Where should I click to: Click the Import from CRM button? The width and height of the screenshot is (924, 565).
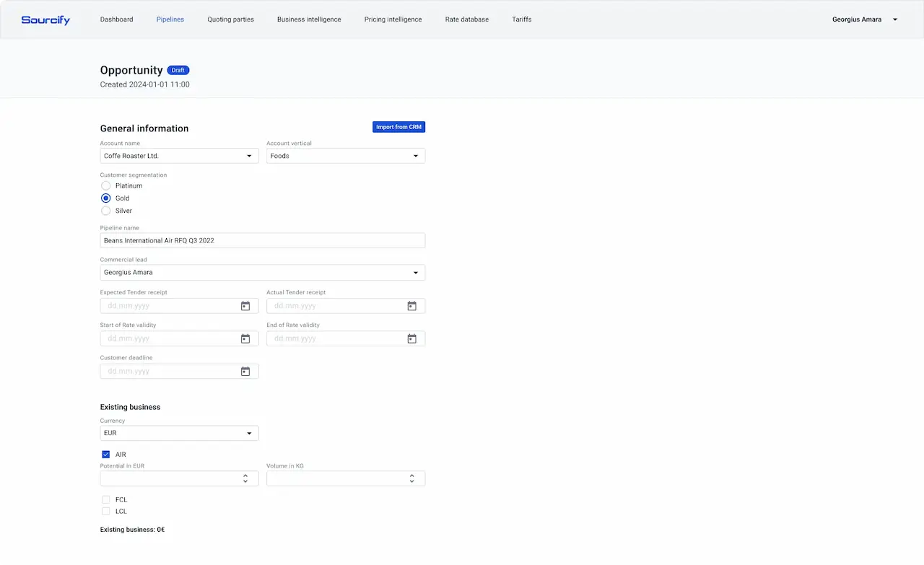click(x=398, y=126)
